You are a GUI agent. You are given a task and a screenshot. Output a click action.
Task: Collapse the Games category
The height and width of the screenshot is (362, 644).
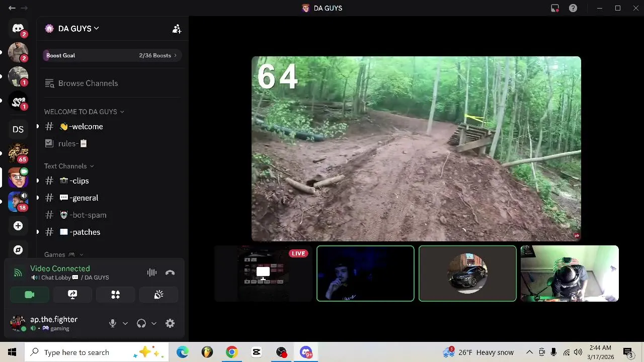point(64,255)
